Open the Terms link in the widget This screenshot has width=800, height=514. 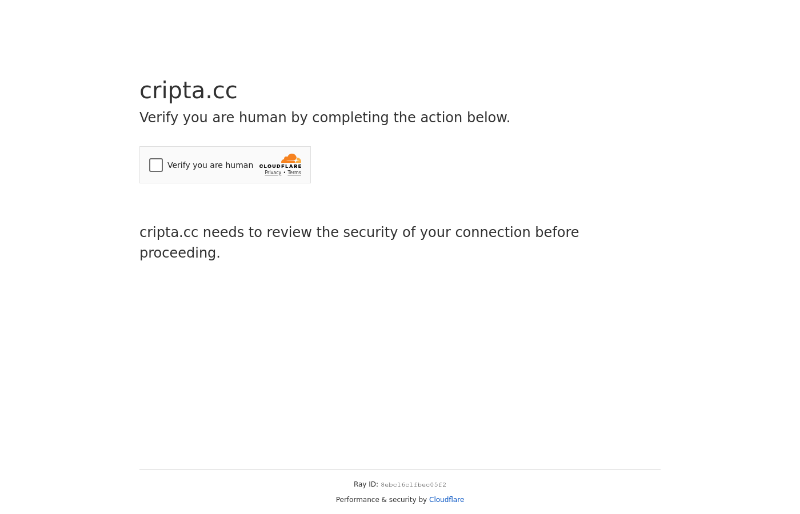point(294,173)
